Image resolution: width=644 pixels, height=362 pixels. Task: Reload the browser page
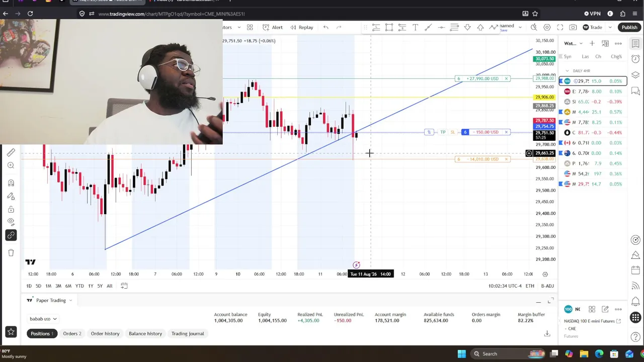click(x=30, y=14)
